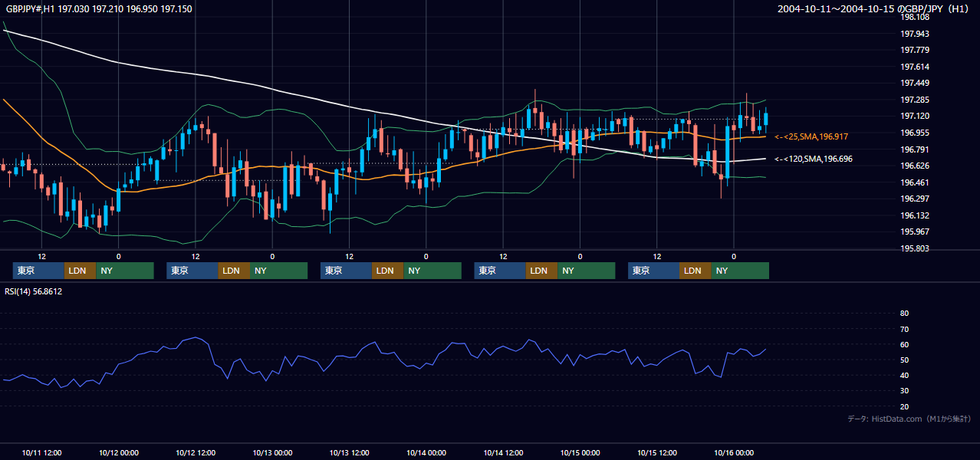Click the 東京 session block for 10/11
This screenshot has width=980, height=460.
point(38,271)
